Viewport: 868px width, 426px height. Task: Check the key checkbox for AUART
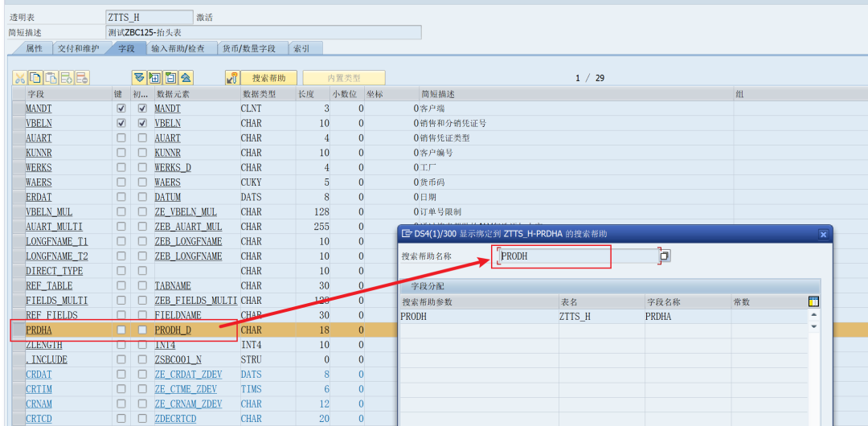[121, 137]
